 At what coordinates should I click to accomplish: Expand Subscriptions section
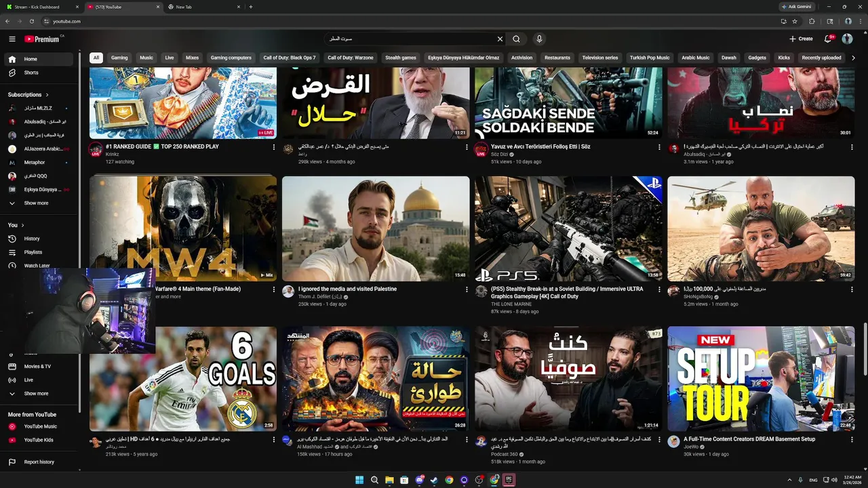[28, 95]
